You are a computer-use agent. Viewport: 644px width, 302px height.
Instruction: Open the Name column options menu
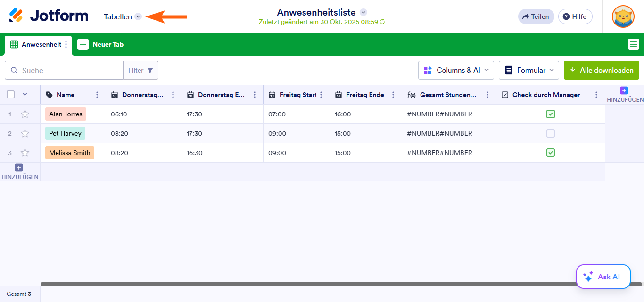[x=97, y=95]
